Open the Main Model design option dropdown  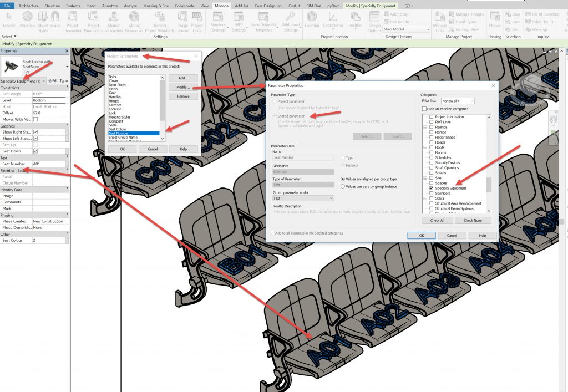coord(405,29)
